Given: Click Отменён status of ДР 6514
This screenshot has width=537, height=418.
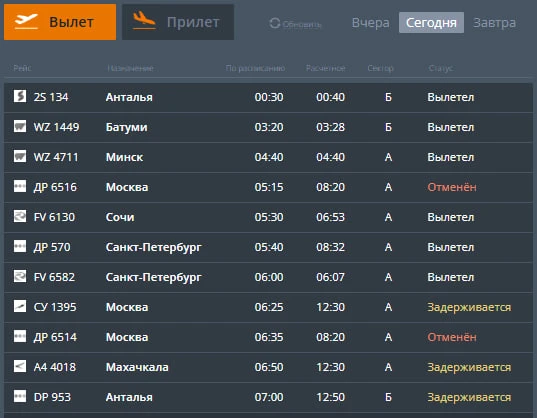Looking at the screenshot, I should [x=452, y=337].
